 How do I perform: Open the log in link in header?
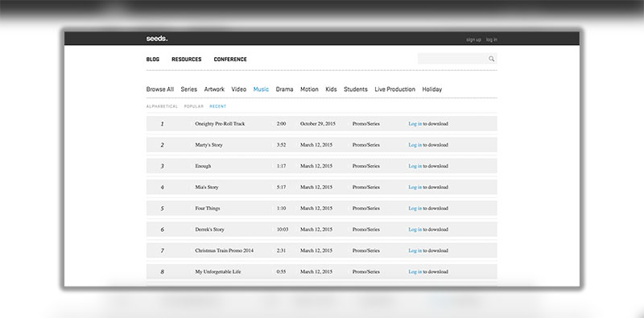click(x=492, y=40)
